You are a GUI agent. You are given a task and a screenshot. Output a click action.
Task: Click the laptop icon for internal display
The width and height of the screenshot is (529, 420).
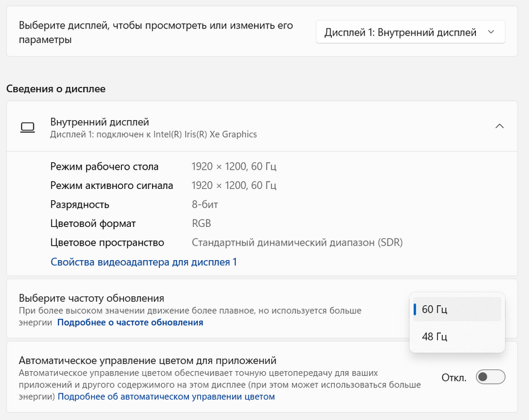click(x=27, y=127)
